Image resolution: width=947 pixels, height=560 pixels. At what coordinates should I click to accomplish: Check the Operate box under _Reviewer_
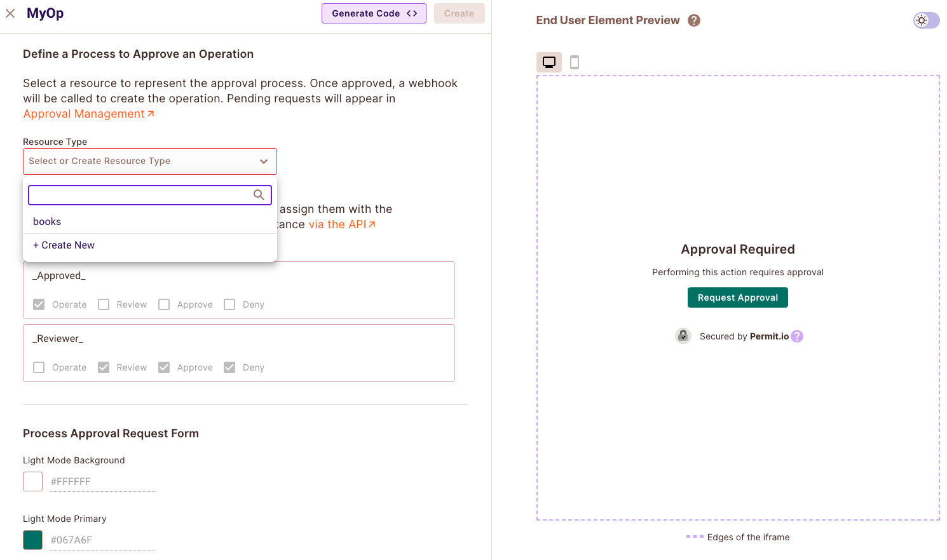click(x=39, y=367)
